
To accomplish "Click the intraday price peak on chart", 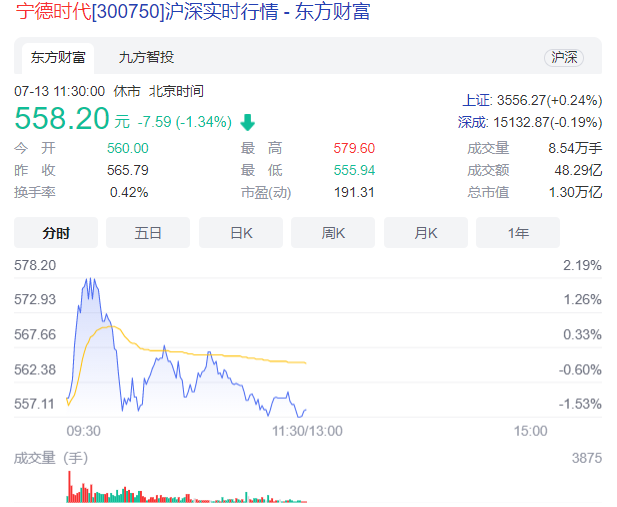I will [91, 280].
